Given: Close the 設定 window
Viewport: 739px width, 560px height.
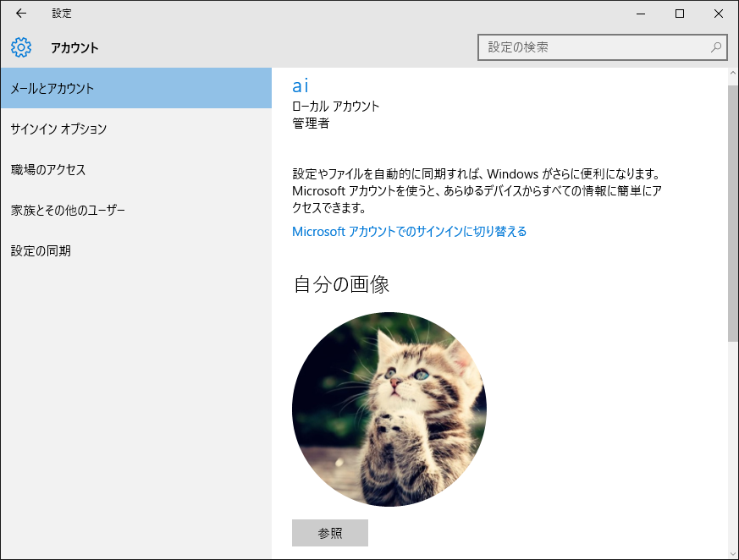Looking at the screenshot, I should pyautogui.click(x=719, y=14).
